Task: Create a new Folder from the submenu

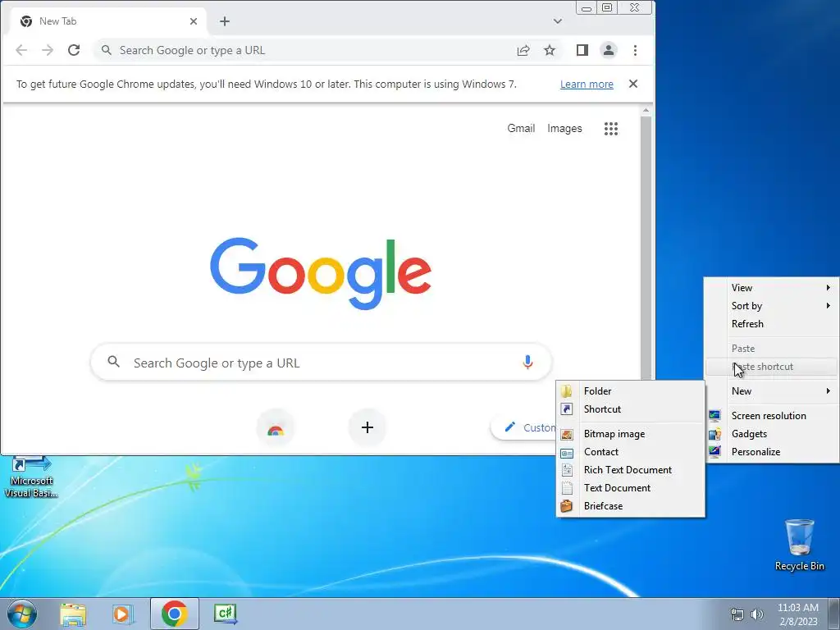Action: [x=631, y=391]
